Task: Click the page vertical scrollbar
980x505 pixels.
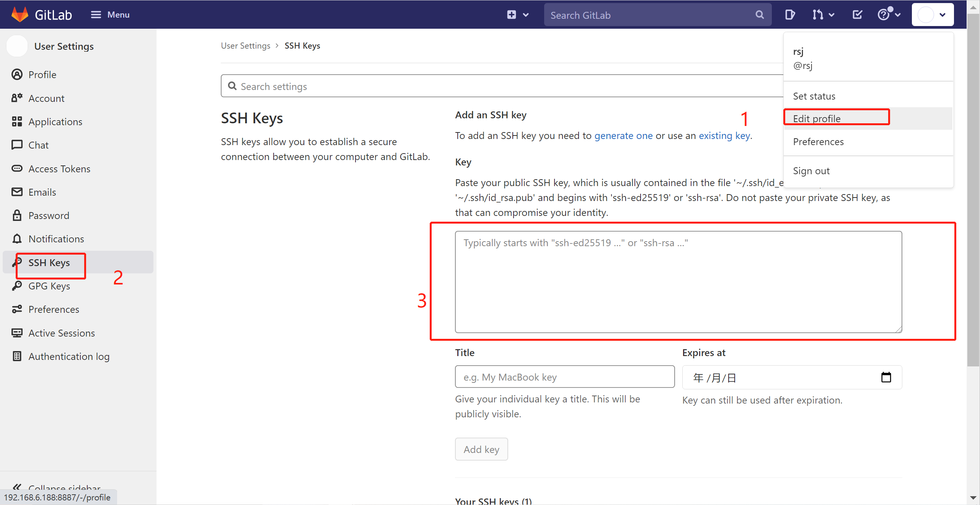Action: click(973, 191)
